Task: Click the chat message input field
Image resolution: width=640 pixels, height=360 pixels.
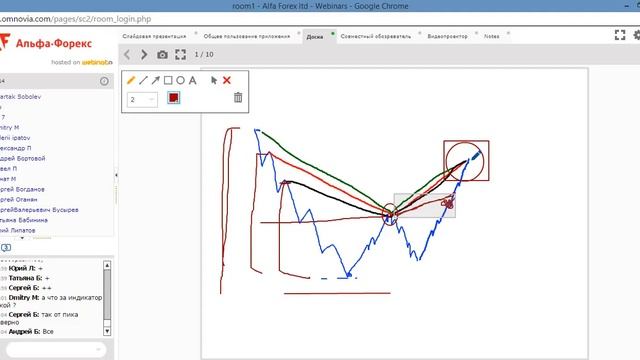Action: [56, 349]
